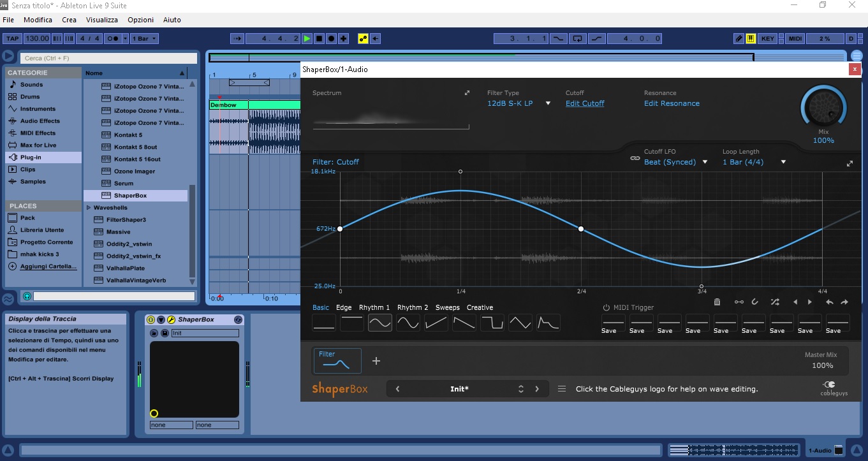The height and width of the screenshot is (461, 868).
Task: Open Loop Length 1 Bar dropdown
Action: tap(754, 162)
